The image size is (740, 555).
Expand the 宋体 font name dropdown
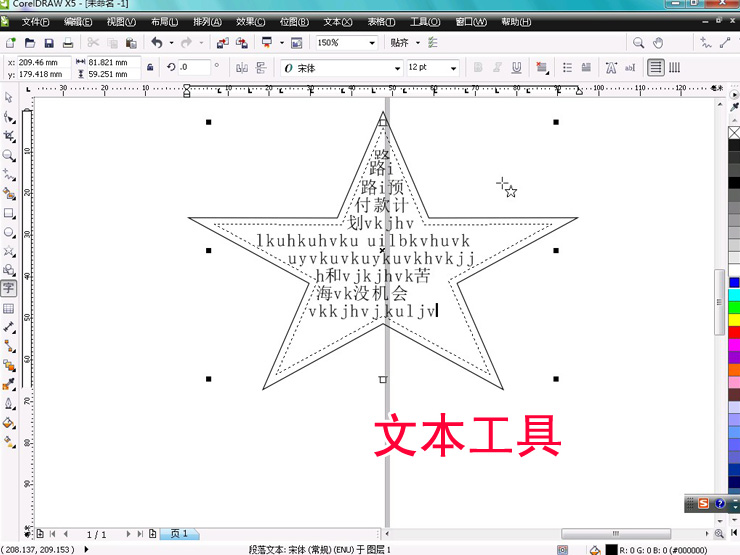coord(396,68)
